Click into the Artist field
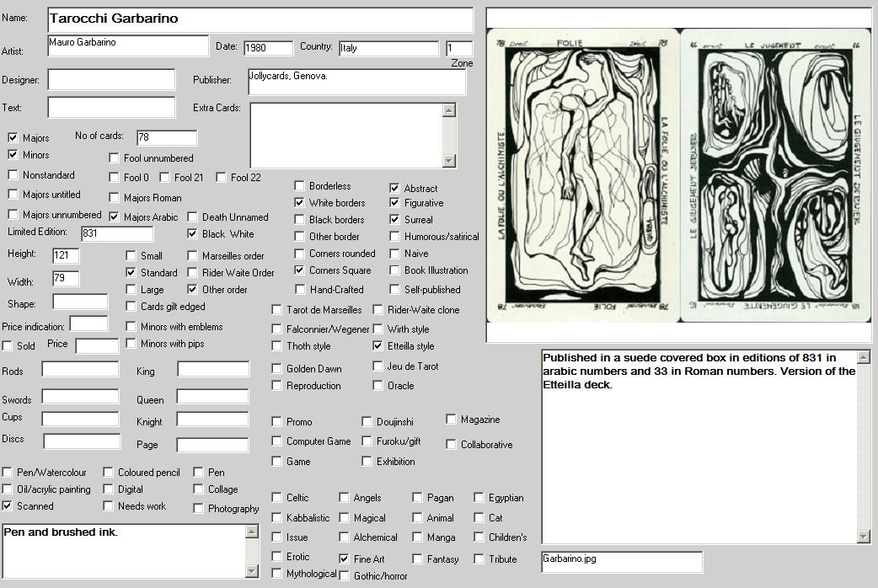The height and width of the screenshot is (588, 878). coord(127,45)
